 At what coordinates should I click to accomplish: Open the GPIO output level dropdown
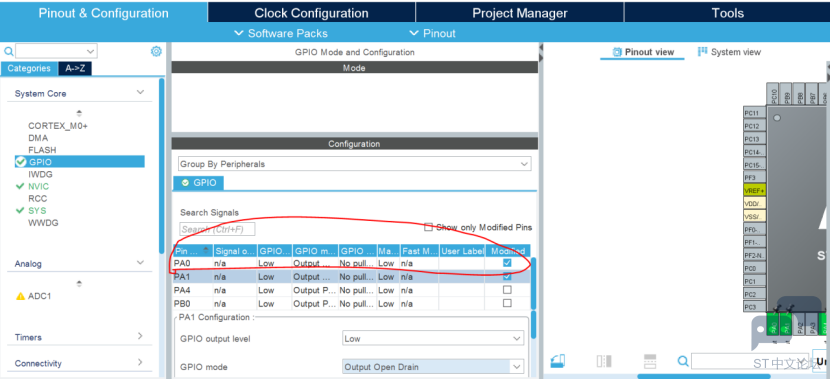(432, 338)
